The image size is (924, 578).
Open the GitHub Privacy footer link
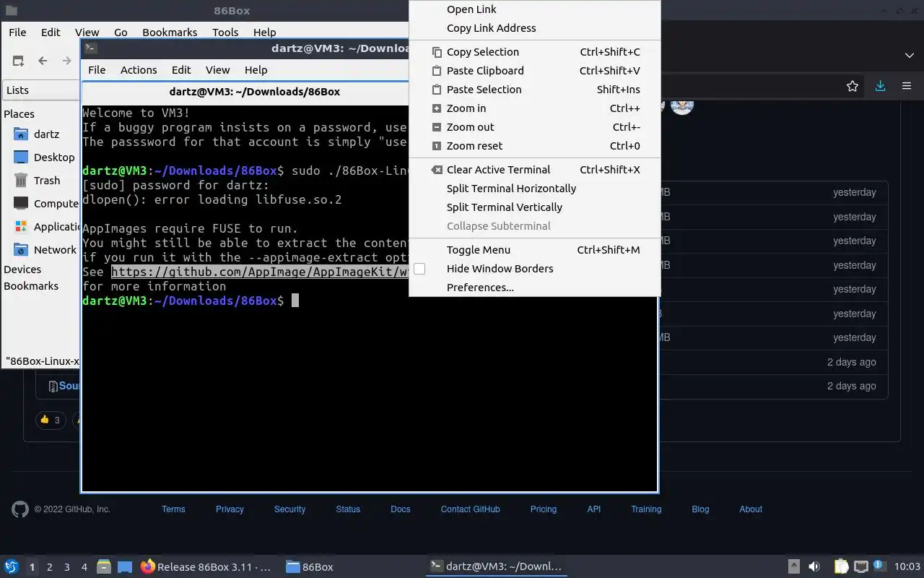[230, 509]
